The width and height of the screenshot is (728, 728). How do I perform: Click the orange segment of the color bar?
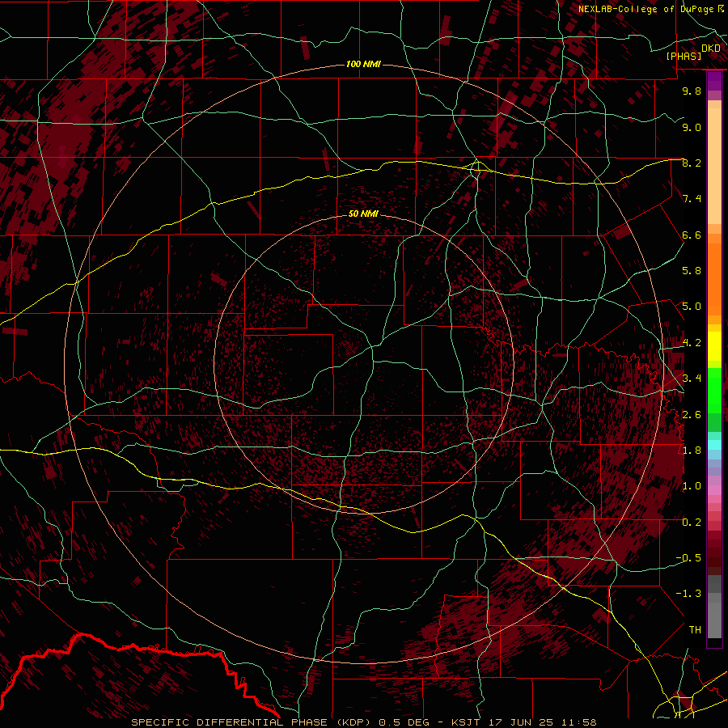[x=714, y=278]
